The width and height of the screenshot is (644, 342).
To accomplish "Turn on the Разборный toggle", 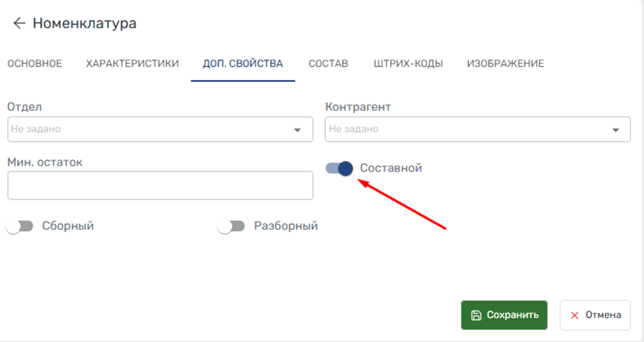I will (232, 226).
